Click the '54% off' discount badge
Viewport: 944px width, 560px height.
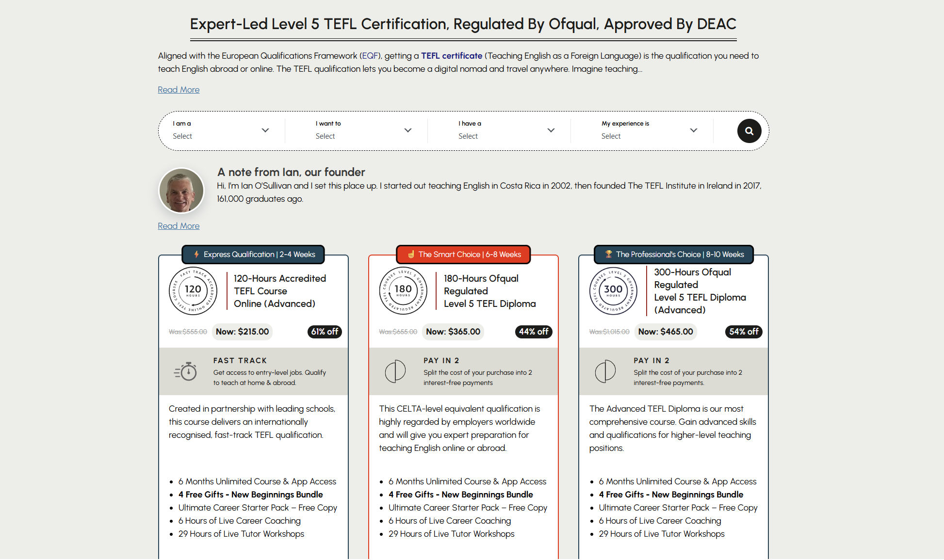click(744, 332)
